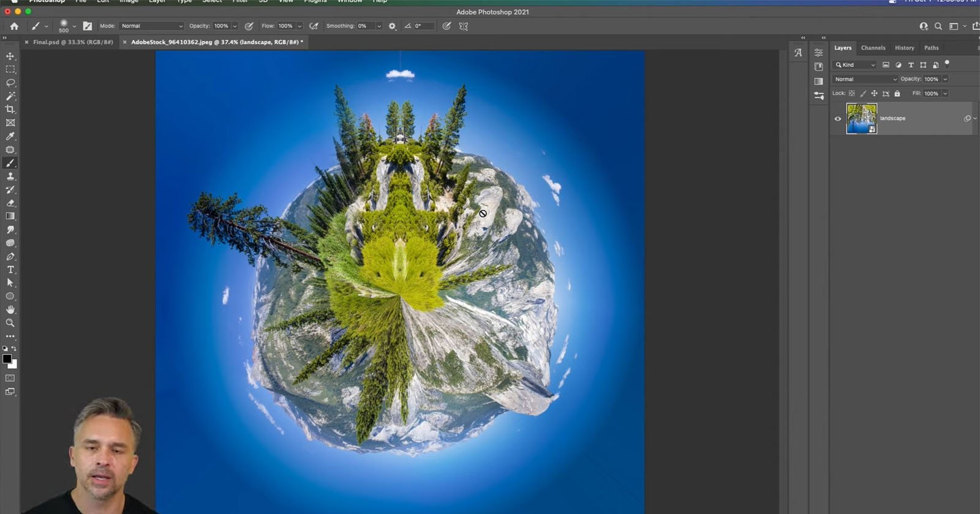This screenshot has width=980, height=514.
Task: Expand the layer Opacity dropdown
Action: (x=945, y=80)
